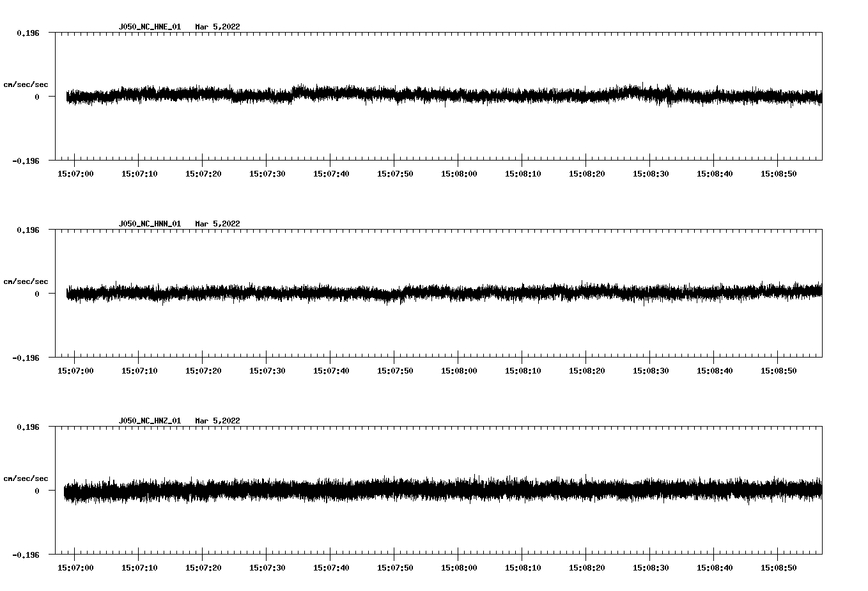Screen dimensions: 868x591
Task: Select the 15:07:40 time label on HNZ chart
Action: pos(331,568)
